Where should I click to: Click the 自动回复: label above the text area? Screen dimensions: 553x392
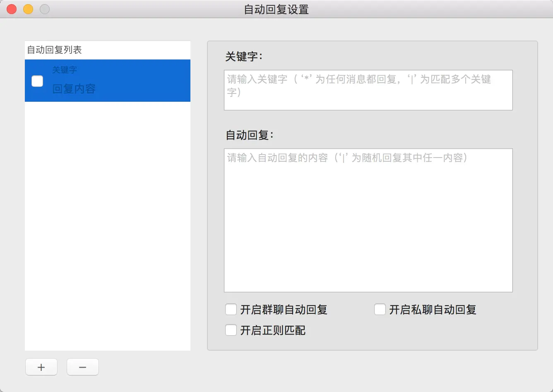(249, 135)
